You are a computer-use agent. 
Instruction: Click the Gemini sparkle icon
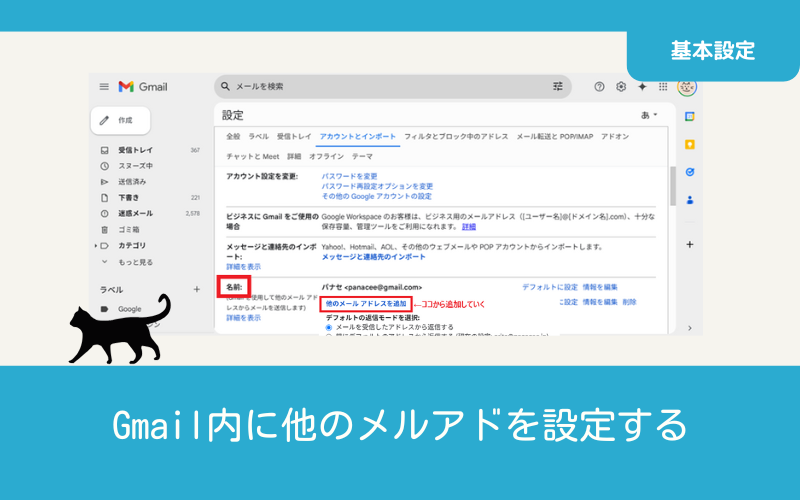pyautogui.click(x=642, y=87)
